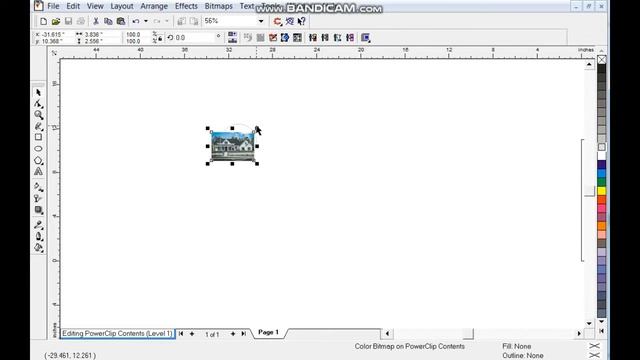
Task: Create a new document
Action: click(43, 21)
